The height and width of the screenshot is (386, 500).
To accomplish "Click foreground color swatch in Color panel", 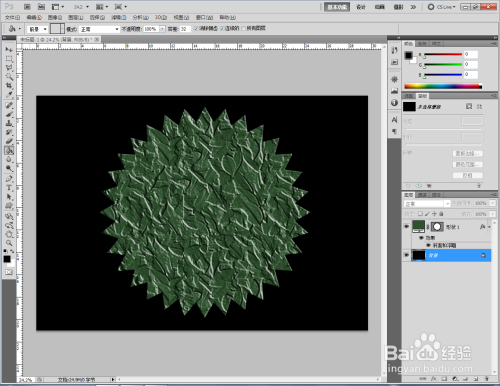I will (x=408, y=55).
